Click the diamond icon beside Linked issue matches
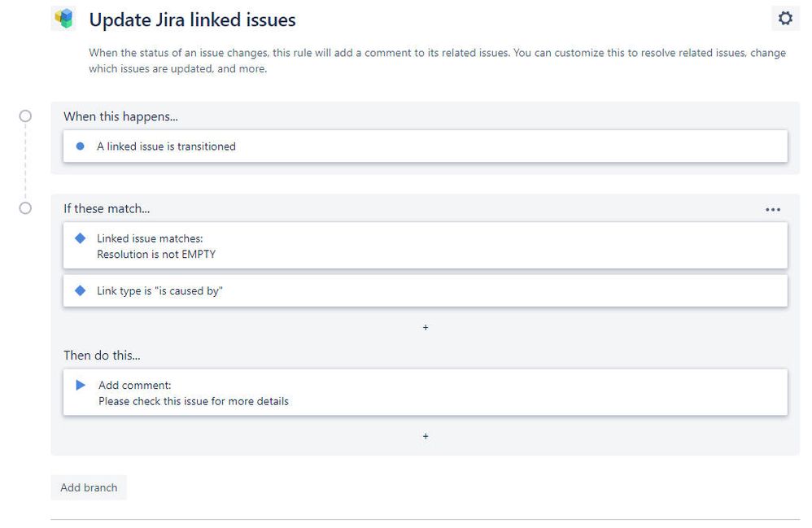Viewport: 812px width, 528px height. [x=81, y=238]
